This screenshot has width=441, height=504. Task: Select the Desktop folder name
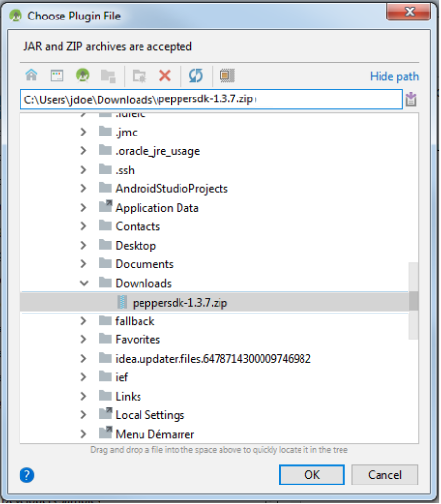[x=136, y=246]
